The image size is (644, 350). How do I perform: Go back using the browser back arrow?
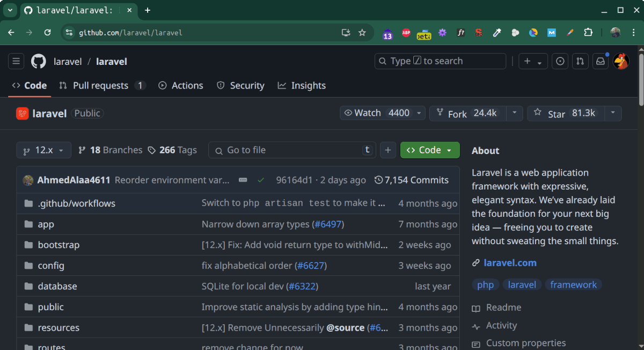click(x=11, y=33)
